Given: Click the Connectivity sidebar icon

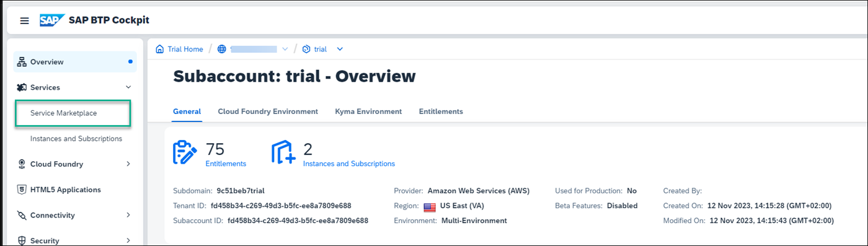Looking at the screenshot, I should (x=22, y=215).
